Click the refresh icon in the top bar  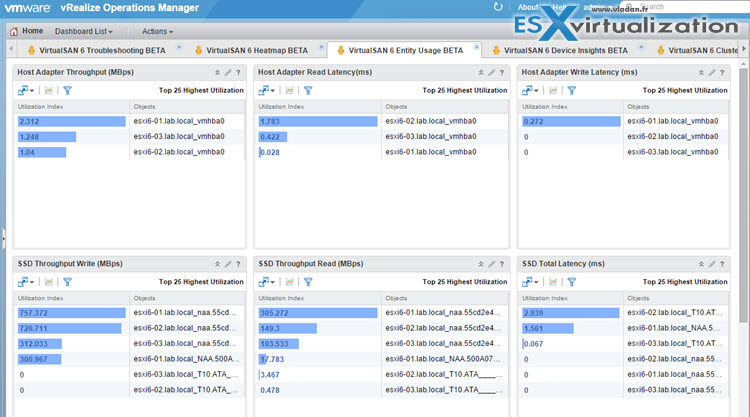(498, 7)
